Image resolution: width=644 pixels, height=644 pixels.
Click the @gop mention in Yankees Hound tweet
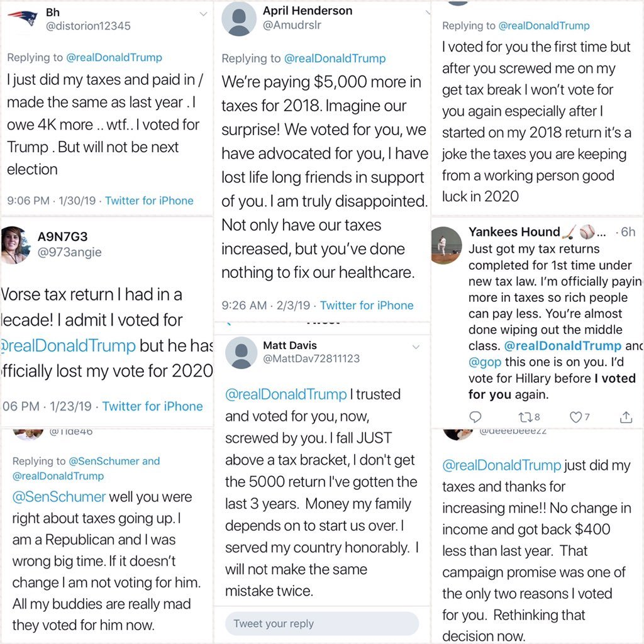click(485, 362)
